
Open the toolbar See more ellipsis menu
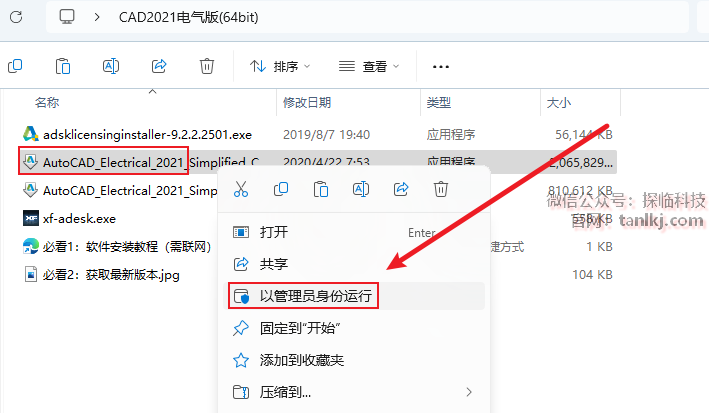(441, 66)
